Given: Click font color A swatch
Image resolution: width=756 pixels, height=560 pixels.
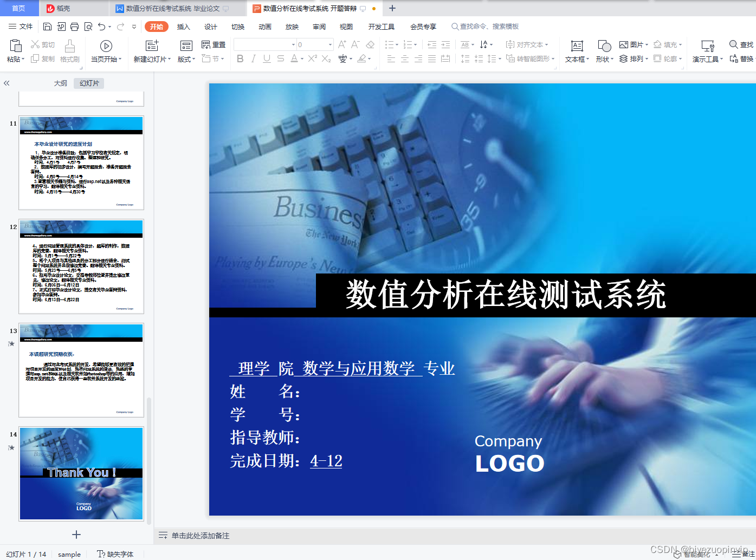Looking at the screenshot, I should pos(294,58).
